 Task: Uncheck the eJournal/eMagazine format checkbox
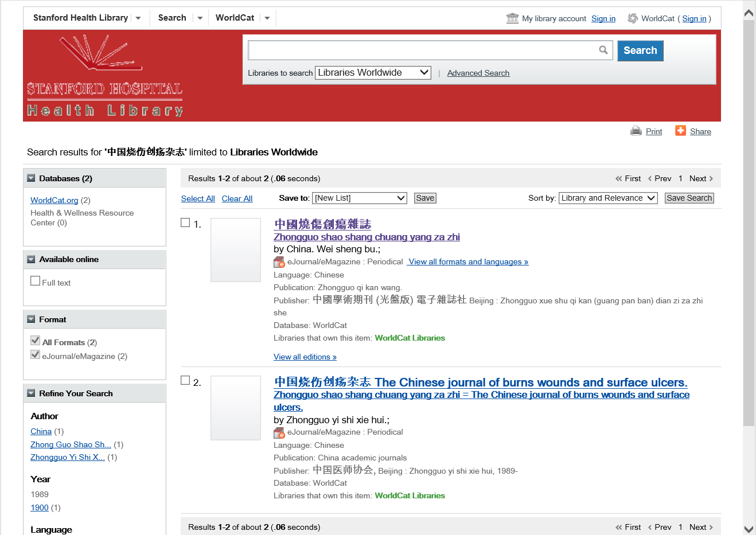36,355
